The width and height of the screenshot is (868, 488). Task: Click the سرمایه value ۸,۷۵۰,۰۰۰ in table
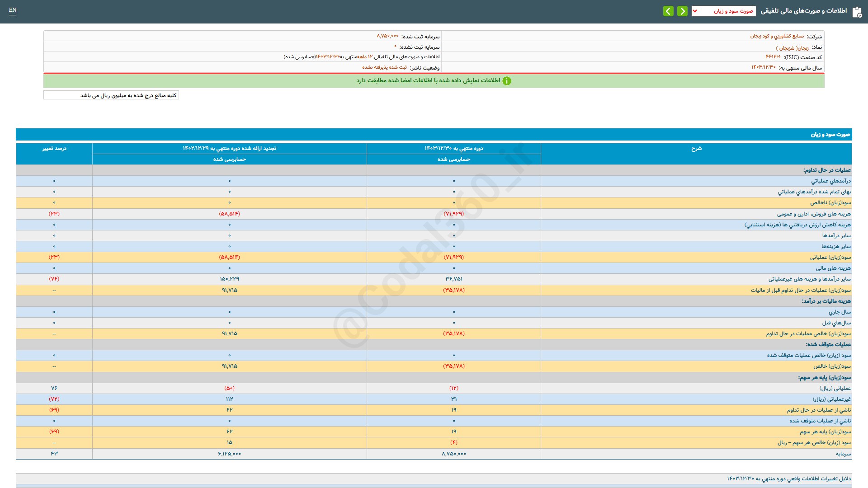(453, 454)
